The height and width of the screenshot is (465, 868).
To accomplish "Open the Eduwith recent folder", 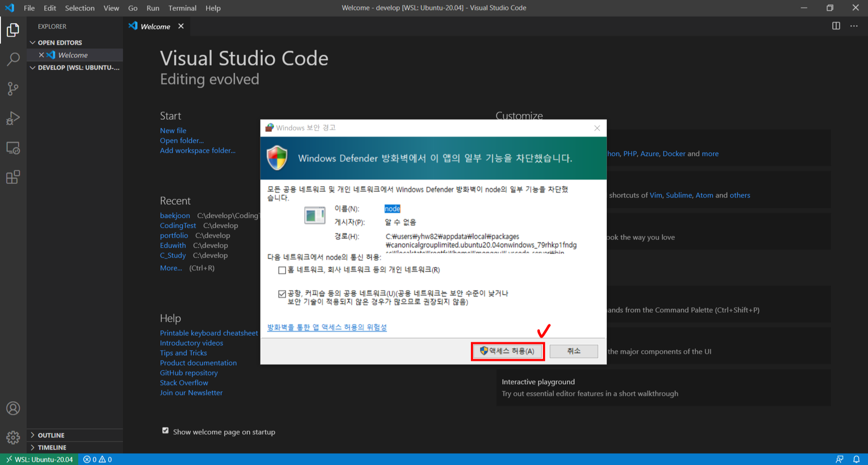I will (173, 246).
